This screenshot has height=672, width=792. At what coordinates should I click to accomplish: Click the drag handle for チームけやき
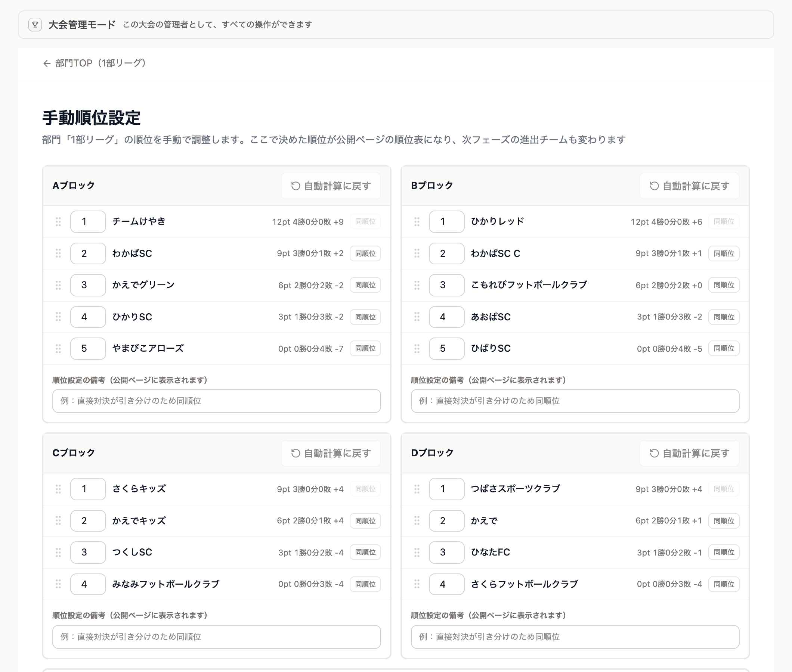(x=58, y=222)
